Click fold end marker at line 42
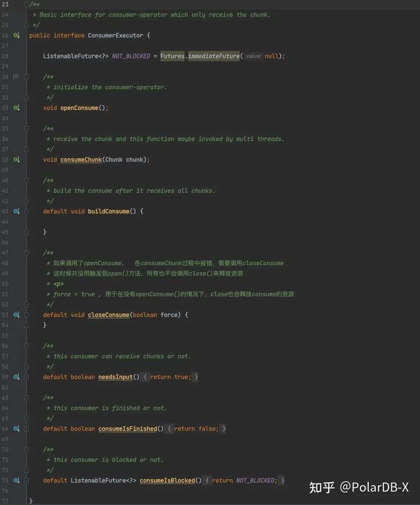 (27, 201)
